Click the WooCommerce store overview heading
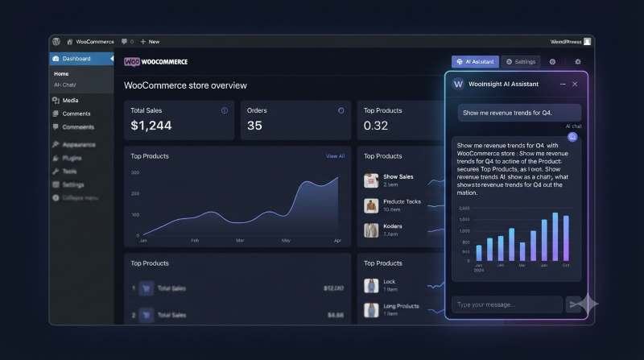This screenshot has height=360, width=644. 186,85
